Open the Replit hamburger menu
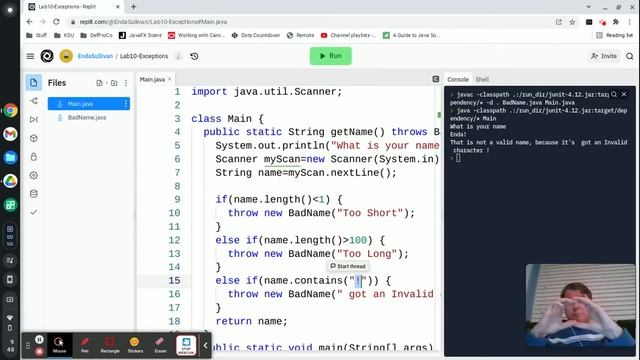640x360 pixels. tap(30, 56)
